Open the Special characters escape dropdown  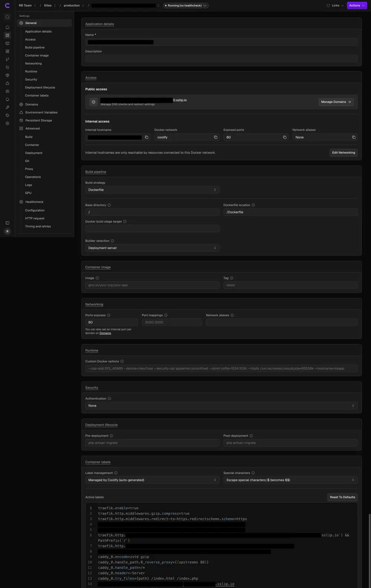pos(290,480)
